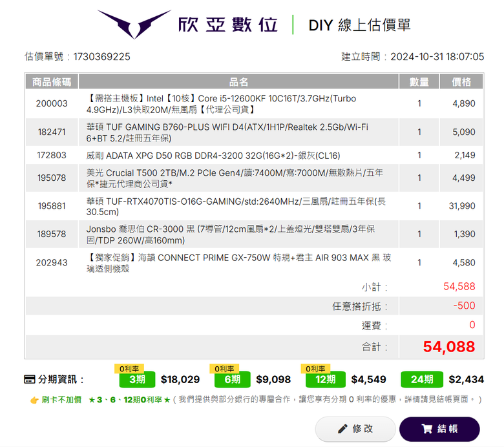Select the 24期 installment badge
Image resolution: width=504 pixels, height=447 pixels.
422,380
